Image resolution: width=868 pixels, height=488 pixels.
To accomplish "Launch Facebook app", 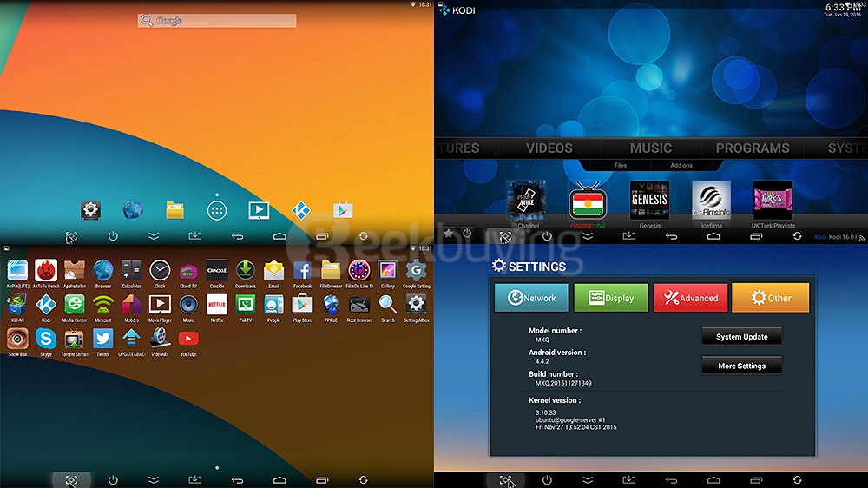I will coord(302,274).
